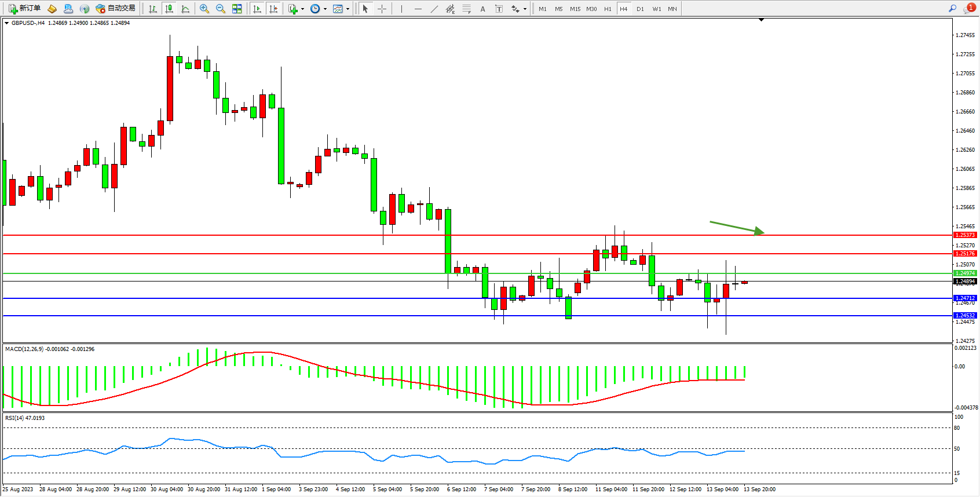Zoom in on the chart

pos(204,9)
